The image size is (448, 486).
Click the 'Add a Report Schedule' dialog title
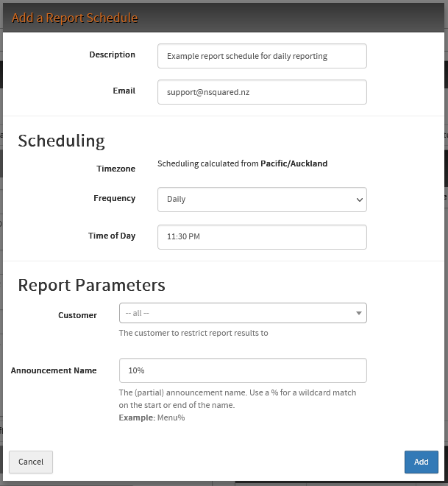coord(74,18)
